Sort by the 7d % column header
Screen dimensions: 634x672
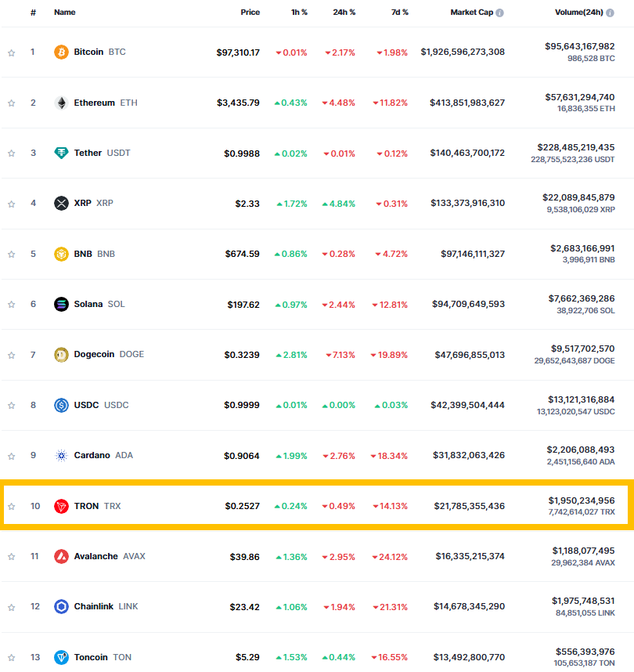click(400, 13)
